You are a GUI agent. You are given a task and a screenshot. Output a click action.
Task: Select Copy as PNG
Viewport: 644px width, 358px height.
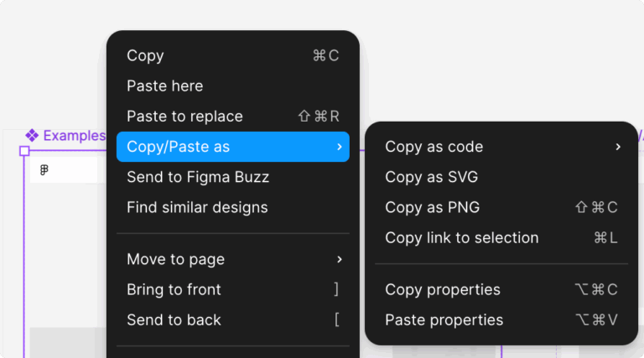(x=433, y=207)
